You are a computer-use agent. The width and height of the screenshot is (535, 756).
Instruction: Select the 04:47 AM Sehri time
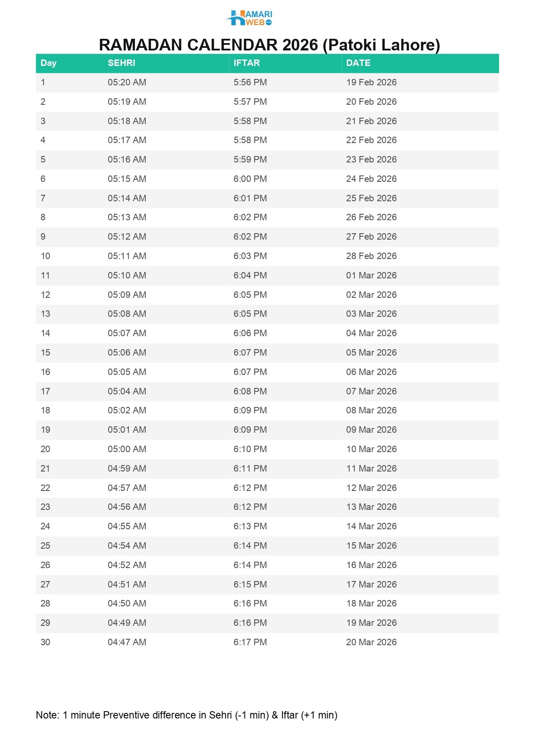pyautogui.click(x=127, y=642)
